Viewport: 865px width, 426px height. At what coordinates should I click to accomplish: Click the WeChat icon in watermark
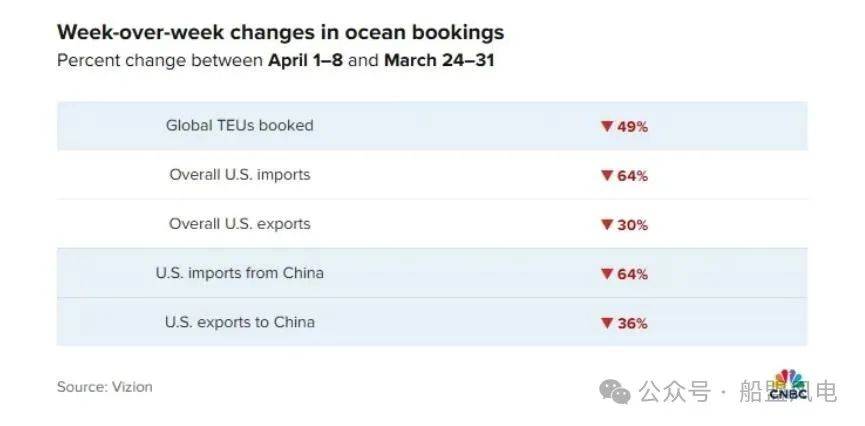click(615, 391)
